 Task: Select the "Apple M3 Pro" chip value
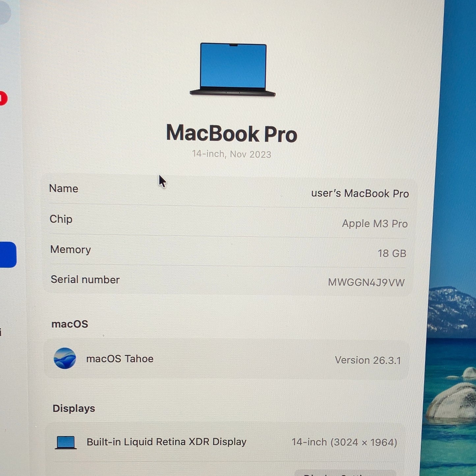click(x=375, y=224)
